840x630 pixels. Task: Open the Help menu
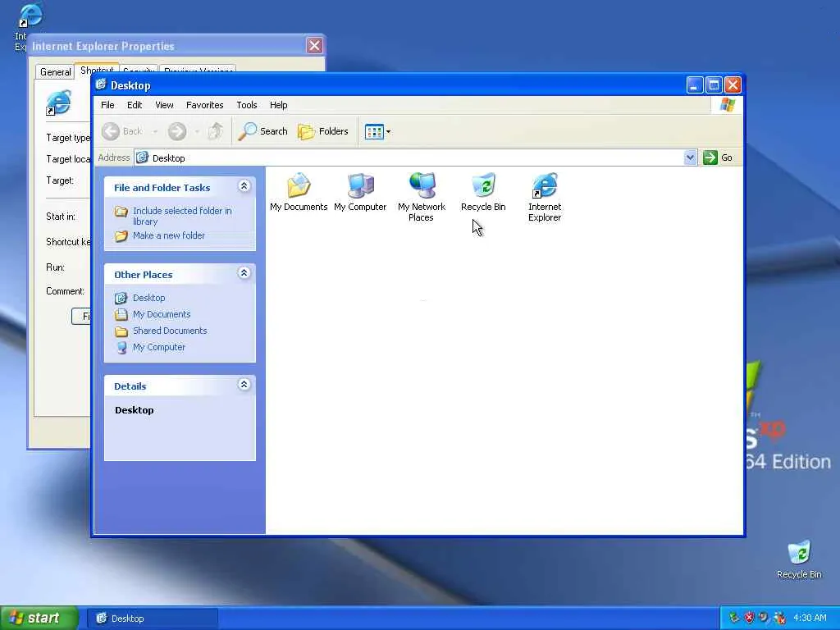point(279,105)
